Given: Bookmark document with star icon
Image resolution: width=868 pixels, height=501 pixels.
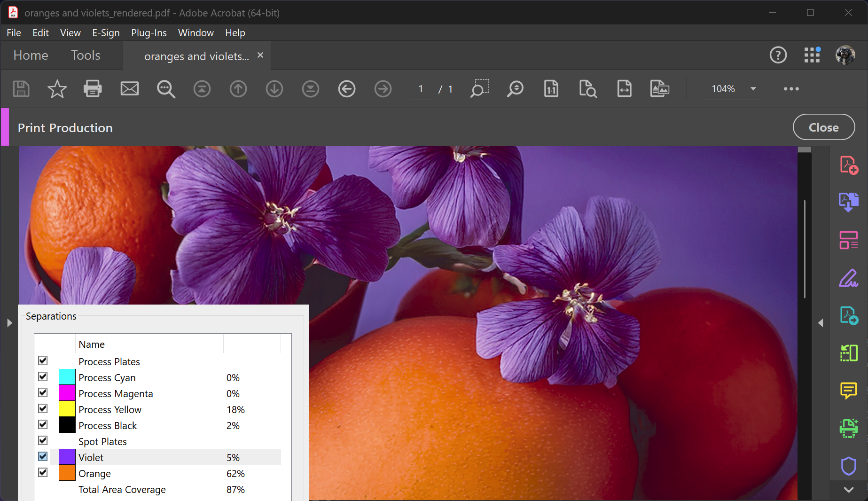Looking at the screenshot, I should [x=57, y=89].
